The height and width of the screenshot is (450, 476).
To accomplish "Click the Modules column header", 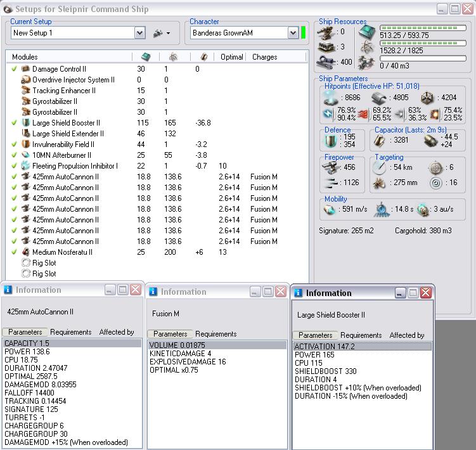I will (25, 56).
